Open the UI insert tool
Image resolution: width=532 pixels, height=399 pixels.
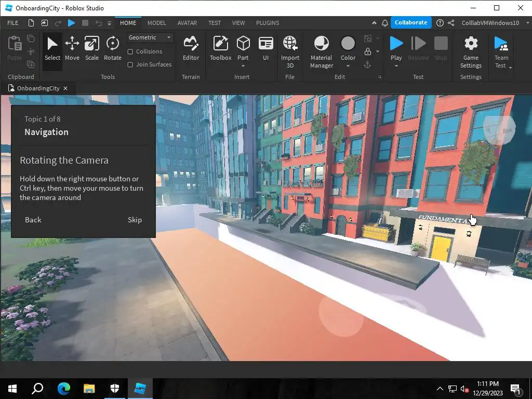click(265, 49)
